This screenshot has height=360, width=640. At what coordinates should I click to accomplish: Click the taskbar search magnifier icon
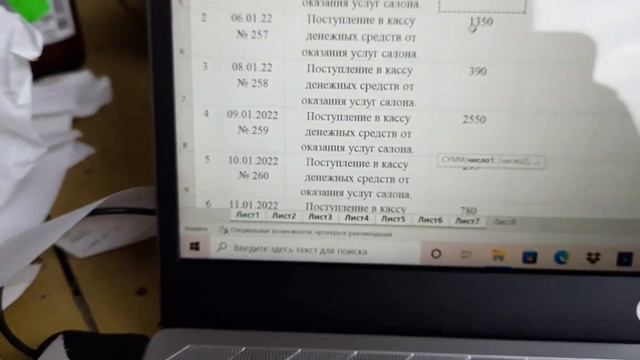click(222, 247)
